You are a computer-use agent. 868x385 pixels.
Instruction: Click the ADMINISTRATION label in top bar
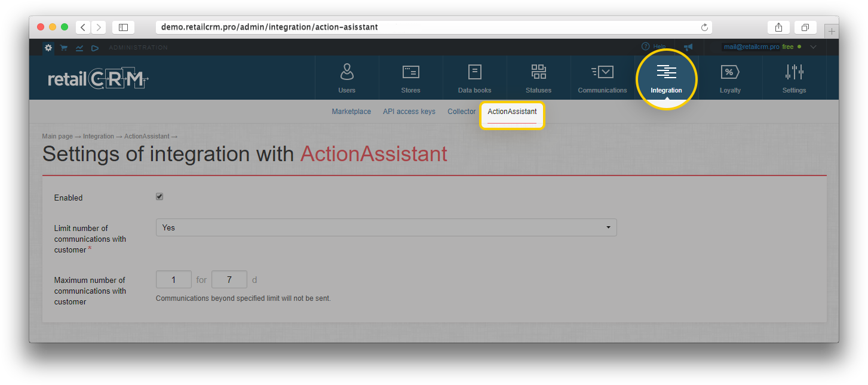click(x=138, y=48)
